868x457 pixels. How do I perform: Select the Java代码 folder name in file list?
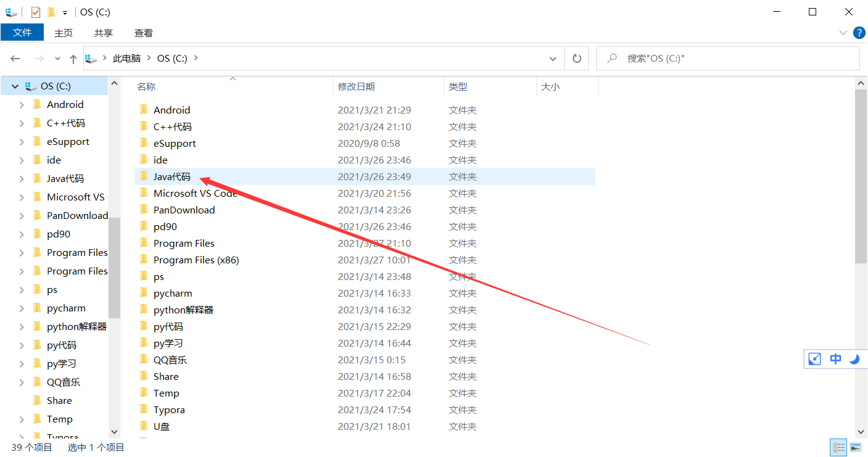pos(172,176)
